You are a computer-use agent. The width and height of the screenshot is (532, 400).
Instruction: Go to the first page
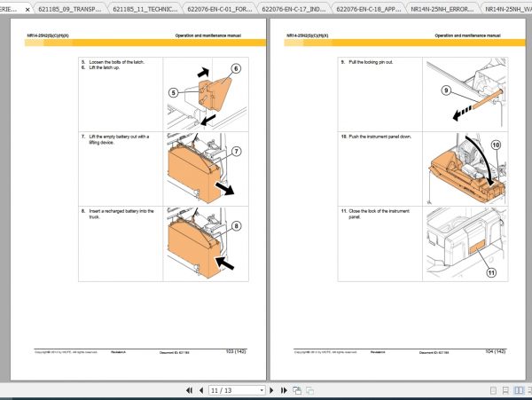(x=190, y=390)
